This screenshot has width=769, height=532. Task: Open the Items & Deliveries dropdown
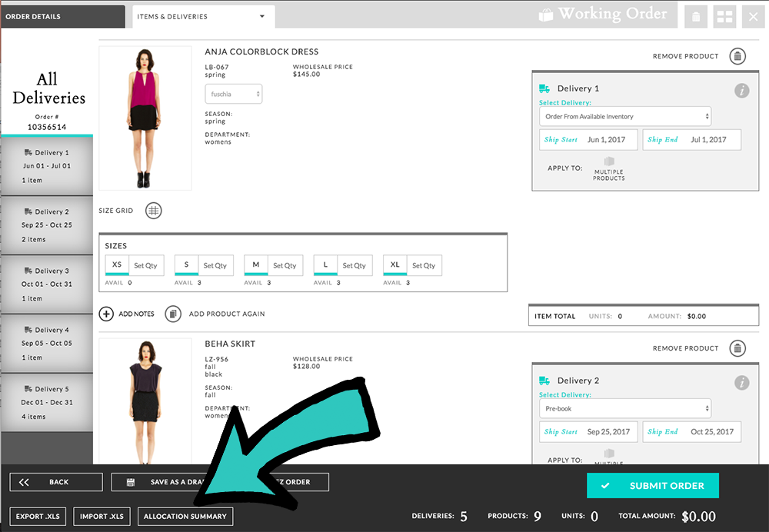(x=204, y=17)
